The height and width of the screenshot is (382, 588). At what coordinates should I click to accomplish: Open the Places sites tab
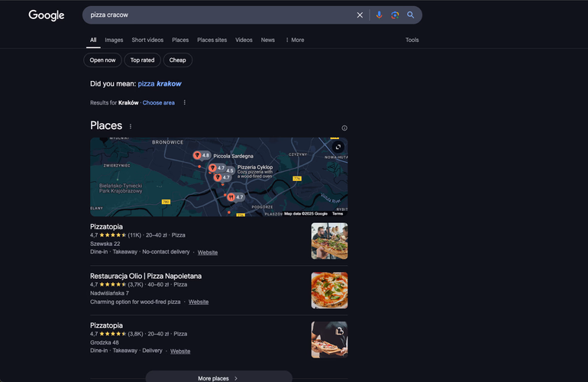coord(212,40)
